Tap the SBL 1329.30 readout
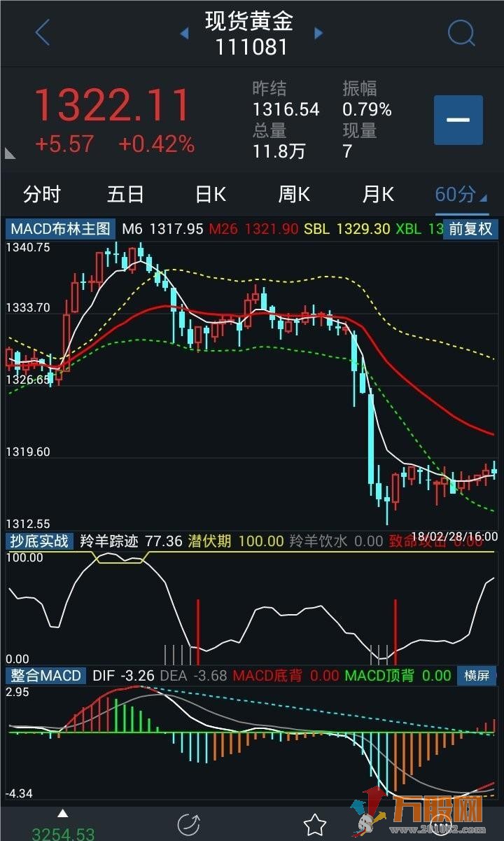The image size is (504, 841). 347,229
